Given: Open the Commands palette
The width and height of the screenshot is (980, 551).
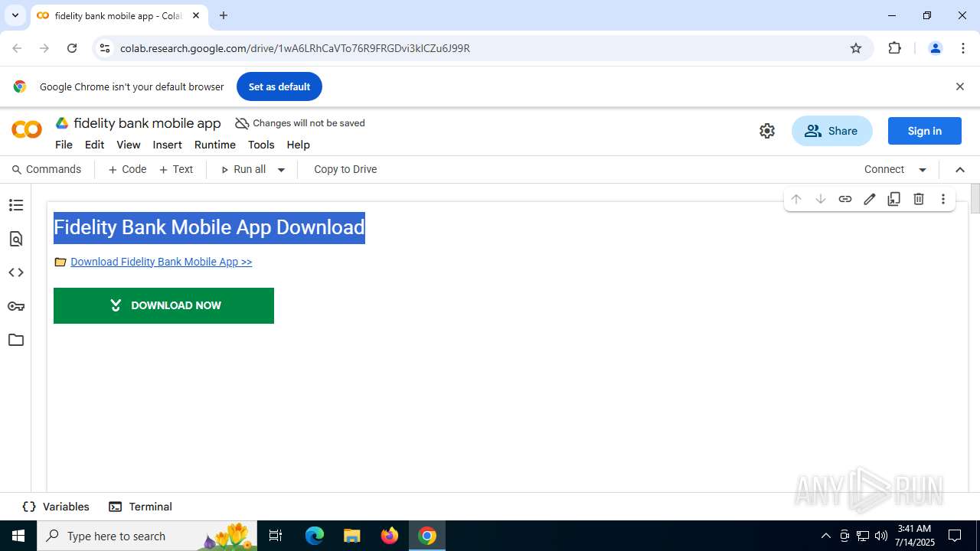Looking at the screenshot, I should tap(47, 169).
